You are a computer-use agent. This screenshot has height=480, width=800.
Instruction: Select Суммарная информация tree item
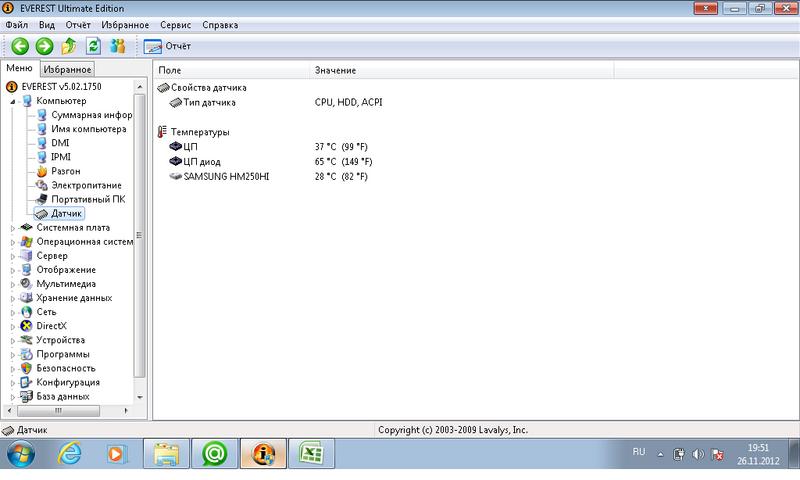pos(92,115)
